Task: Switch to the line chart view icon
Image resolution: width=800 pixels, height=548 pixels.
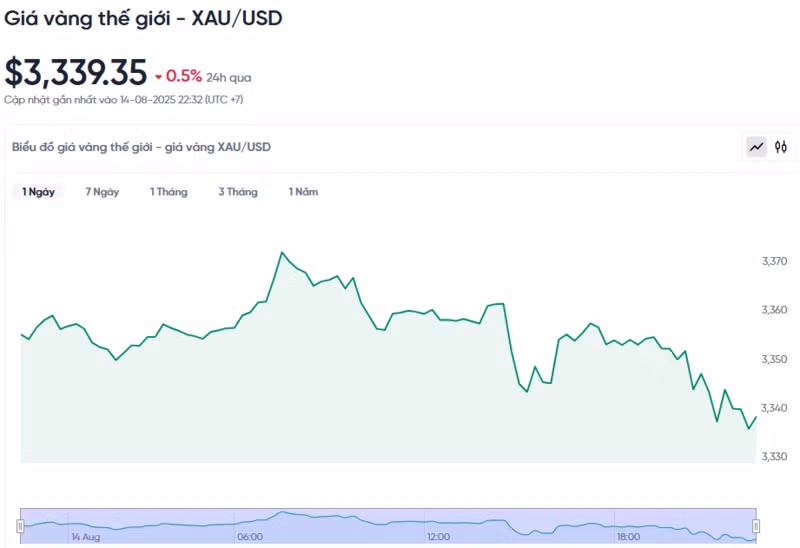Action: pos(756,147)
